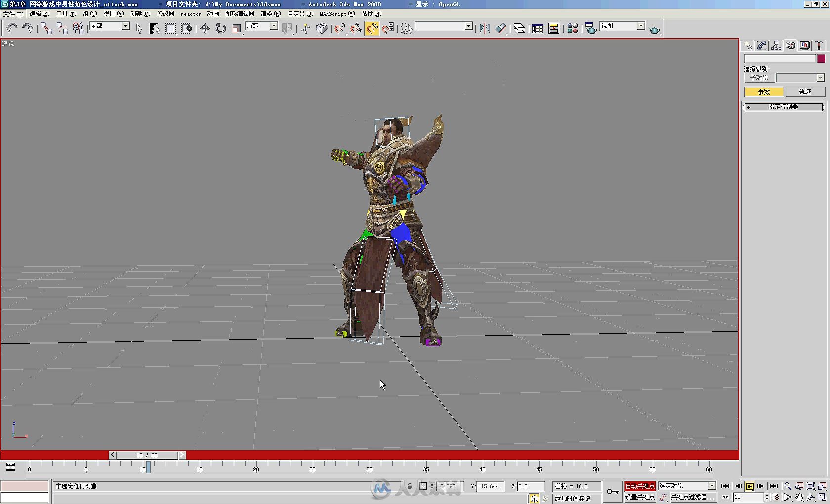
Task: Click the object color swatch
Action: 821,59
